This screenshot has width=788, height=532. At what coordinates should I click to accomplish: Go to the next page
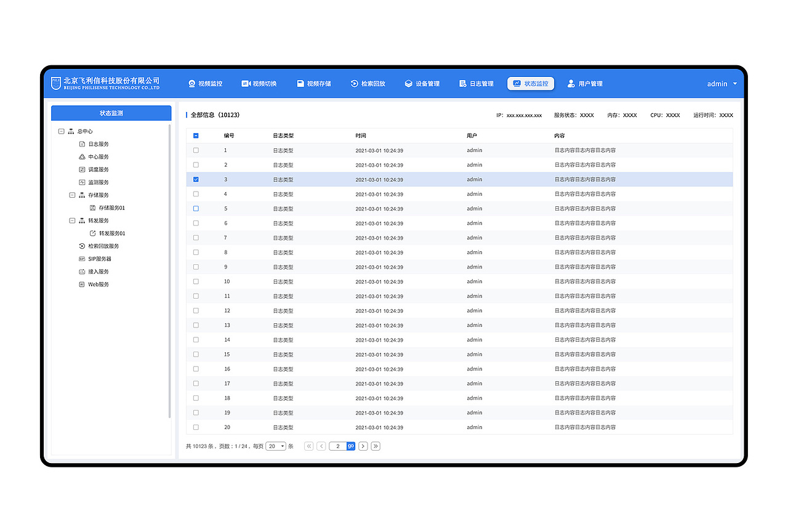coord(363,446)
